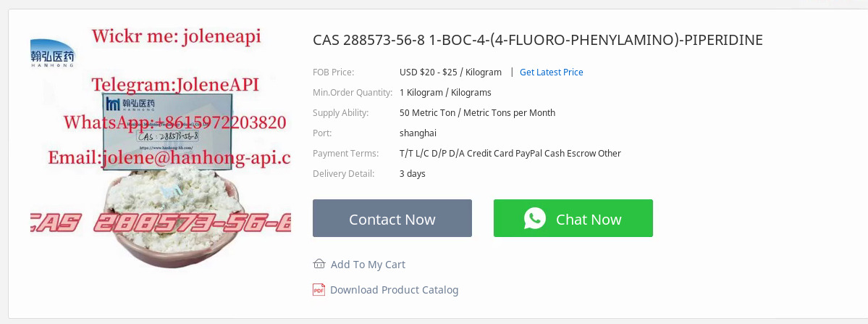Select the Add To My Cart text
The height and width of the screenshot is (324, 868).
[368, 264]
